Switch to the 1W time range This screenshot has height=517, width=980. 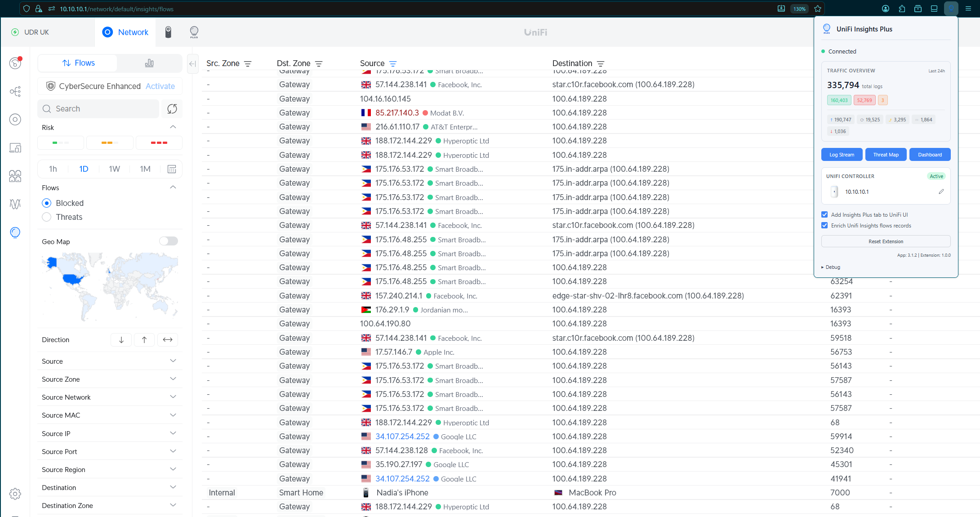[x=114, y=169]
